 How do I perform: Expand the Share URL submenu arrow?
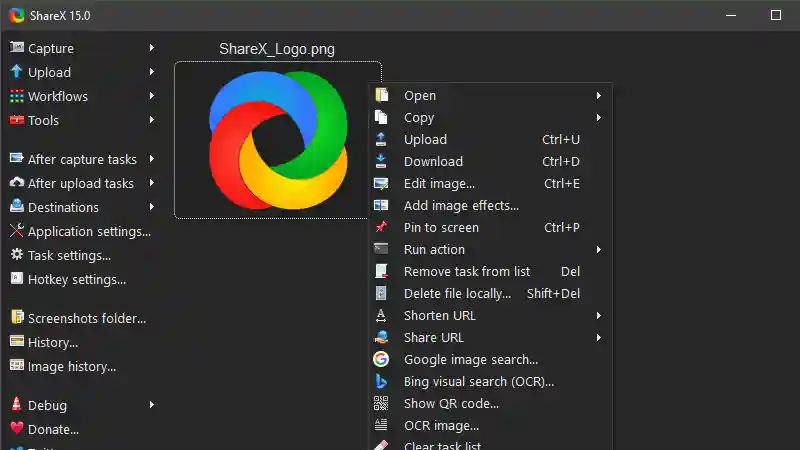pos(598,337)
